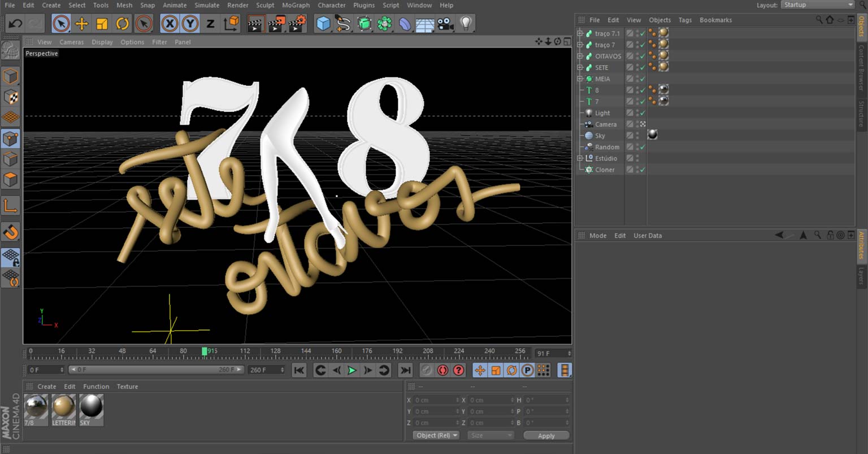The image size is (868, 454).
Task: Enable Polygons mode in left palette
Action: (x=10, y=180)
